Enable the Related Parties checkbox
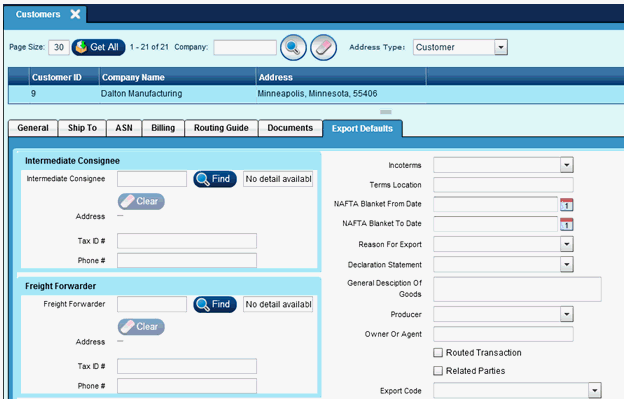The image size is (624, 399). pyautogui.click(x=438, y=371)
